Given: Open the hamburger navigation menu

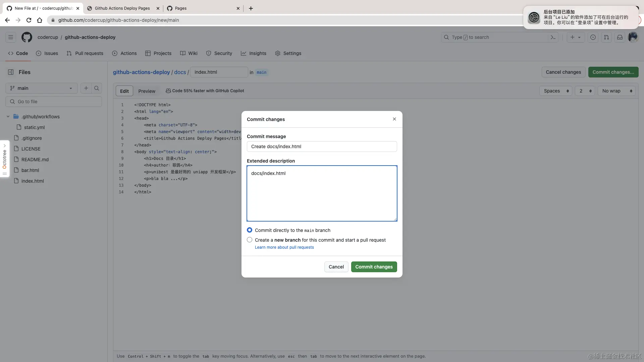Looking at the screenshot, I should 11,37.
